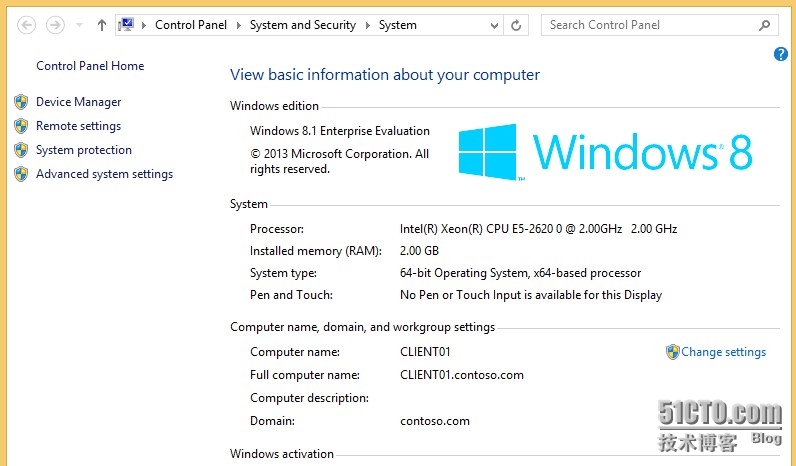796x466 pixels.
Task: Click the search magnifier icon
Action: point(765,25)
